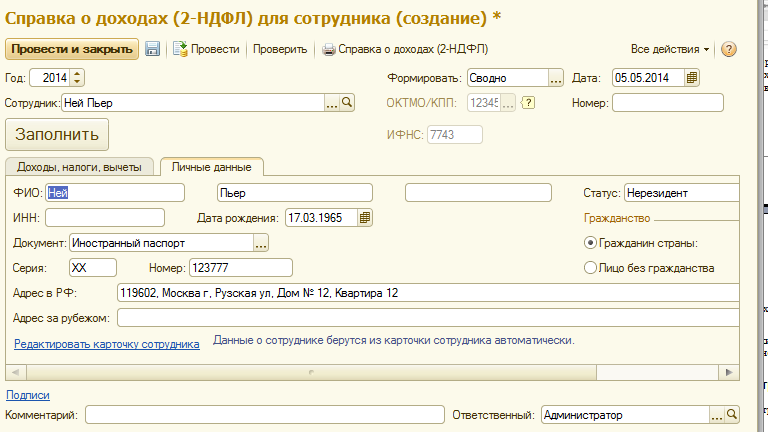Open the calendar picker for Дата field
This screenshot has height=432, width=768.
[x=691, y=77]
